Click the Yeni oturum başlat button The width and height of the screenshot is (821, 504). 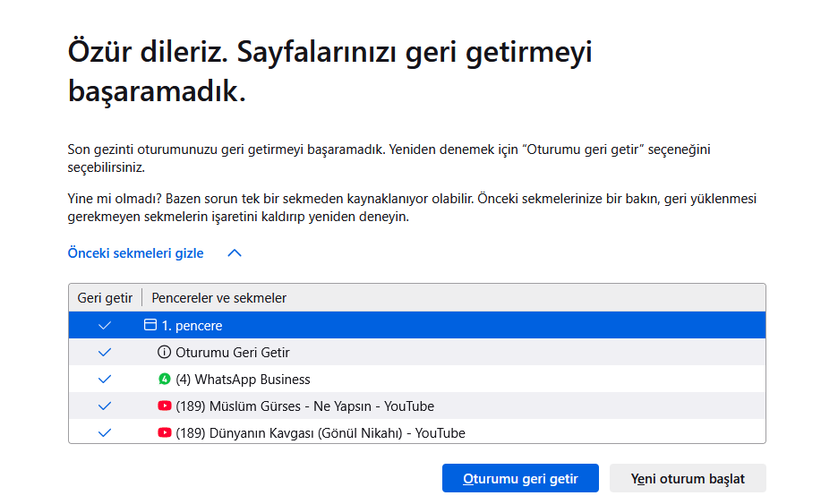[x=688, y=478]
